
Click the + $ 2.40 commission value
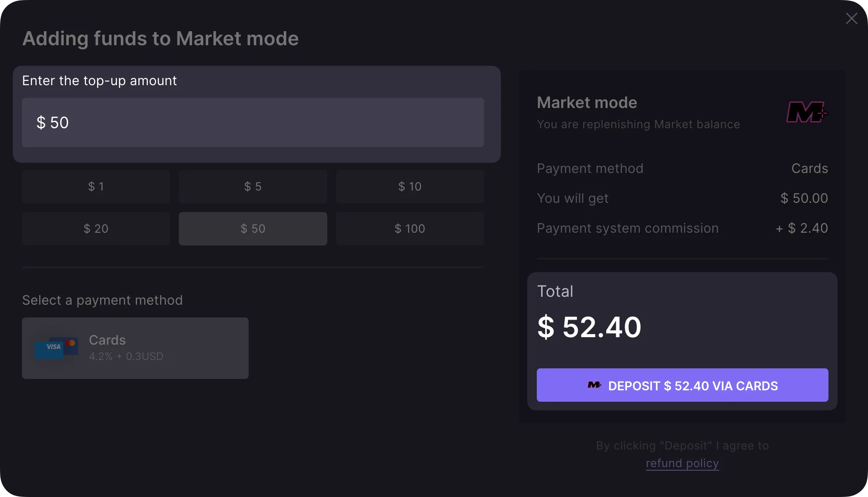(802, 228)
